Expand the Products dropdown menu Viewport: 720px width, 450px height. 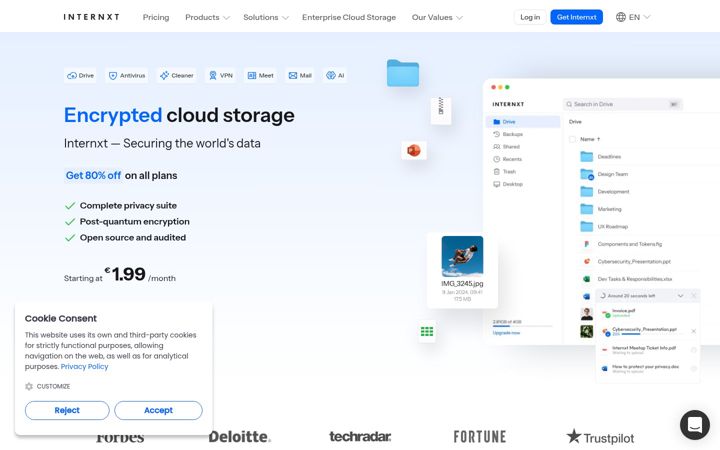(207, 17)
